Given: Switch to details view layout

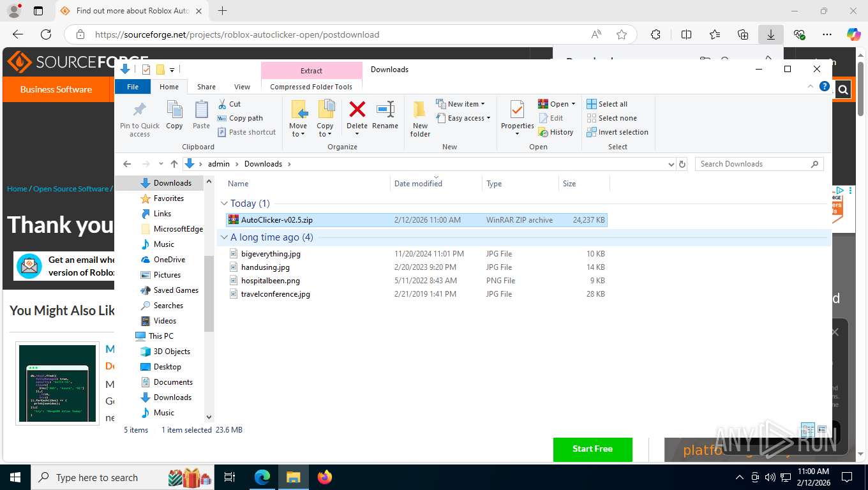Looking at the screenshot, I should pyautogui.click(x=807, y=429).
